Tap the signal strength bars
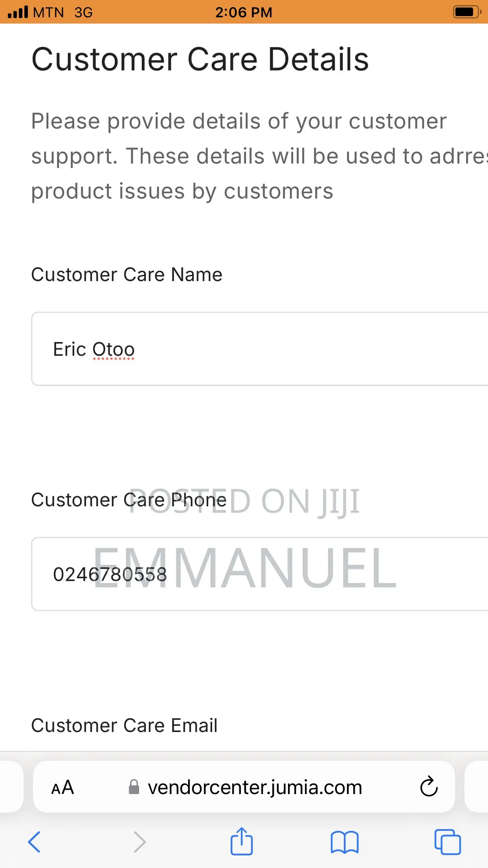488x868 pixels. click(x=18, y=12)
